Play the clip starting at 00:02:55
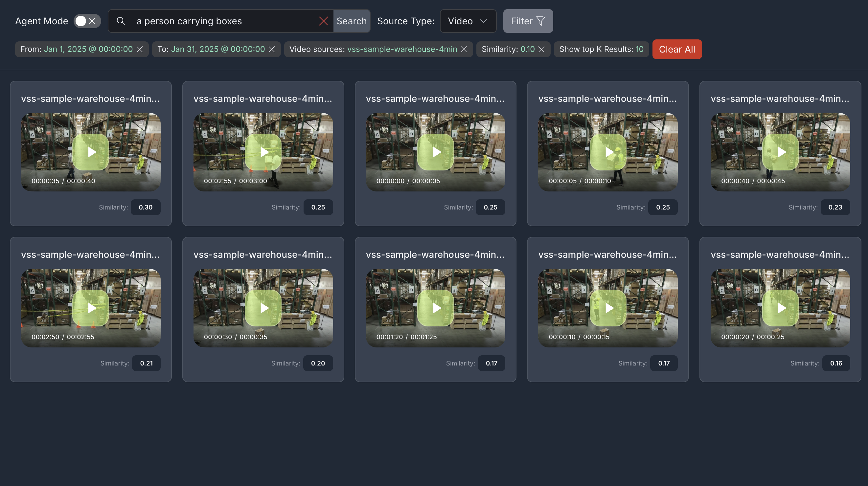Screen dimensions: 868x486 pos(263,152)
